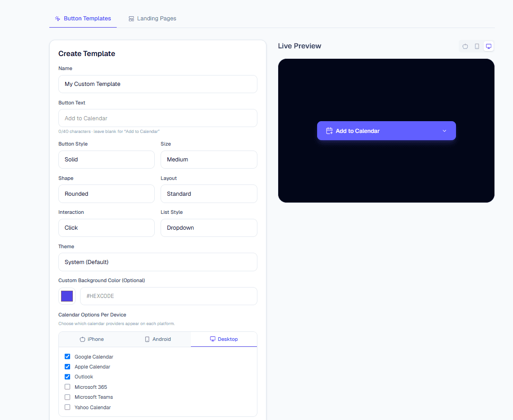Click the apple icon in iPhone options tab

[x=82, y=339]
